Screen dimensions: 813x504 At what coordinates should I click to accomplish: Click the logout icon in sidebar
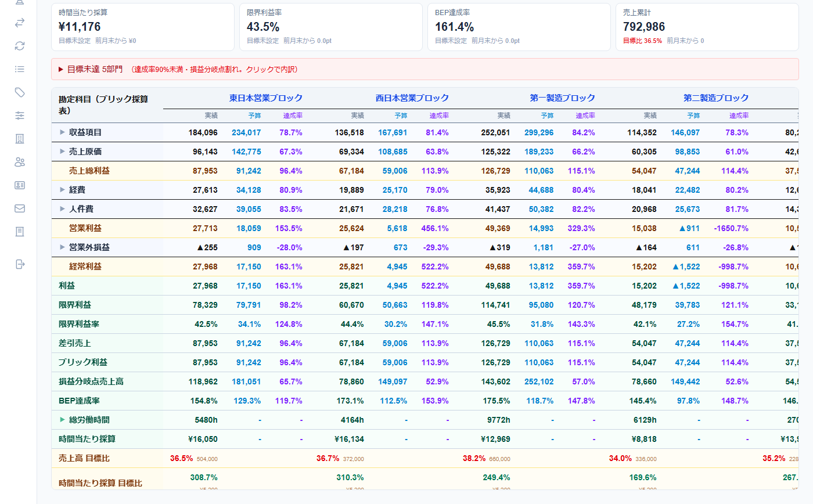tap(20, 264)
